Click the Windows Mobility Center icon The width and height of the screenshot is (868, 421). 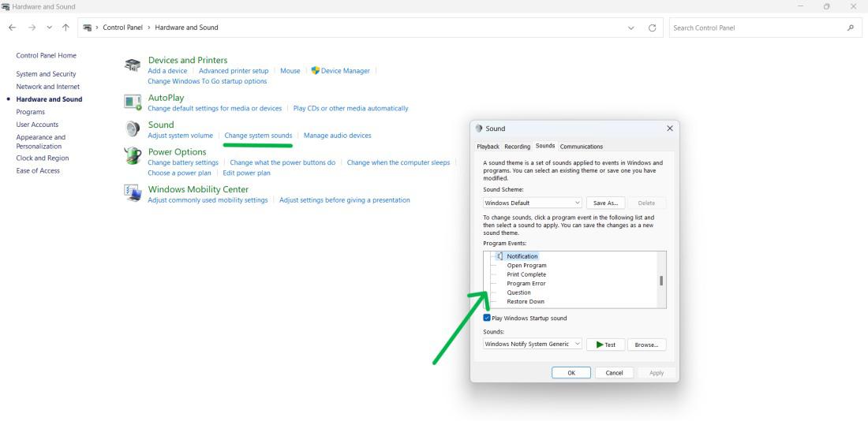tap(133, 193)
